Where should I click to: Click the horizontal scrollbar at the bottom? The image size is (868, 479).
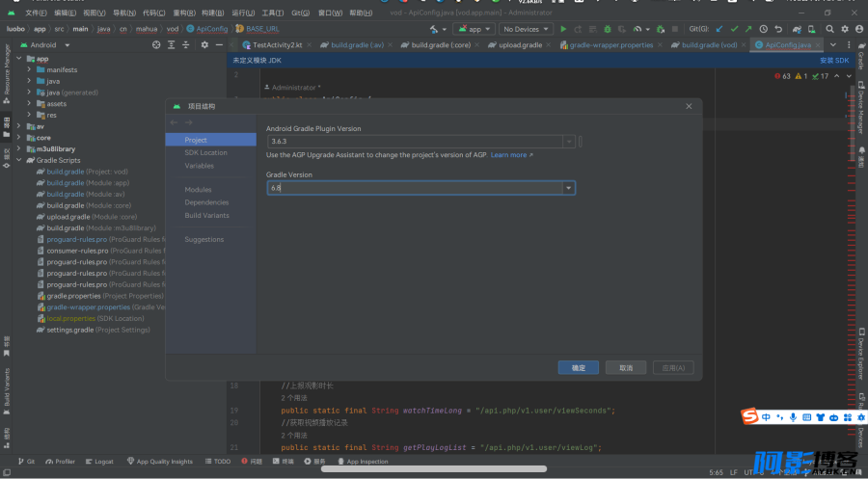click(433, 469)
